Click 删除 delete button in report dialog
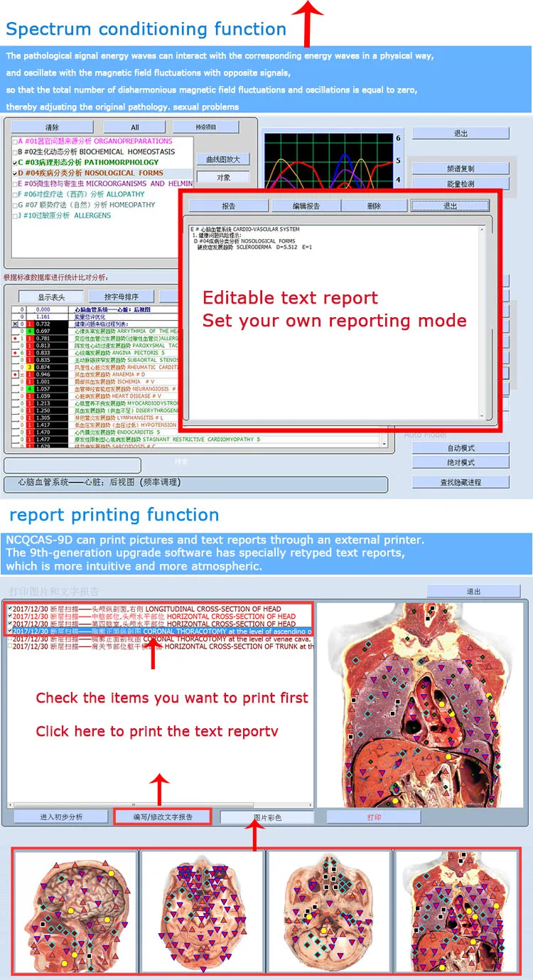This screenshot has height=980, width=533. (375, 206)
